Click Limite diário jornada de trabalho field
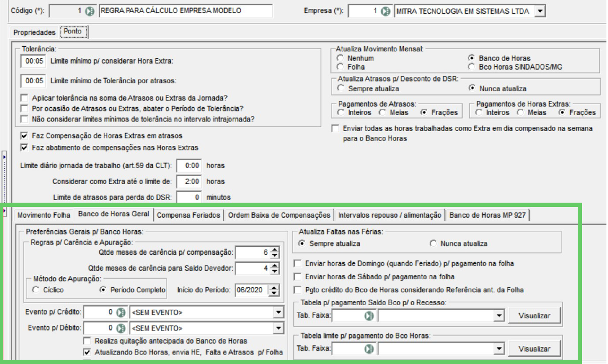 tap(189, 166)
